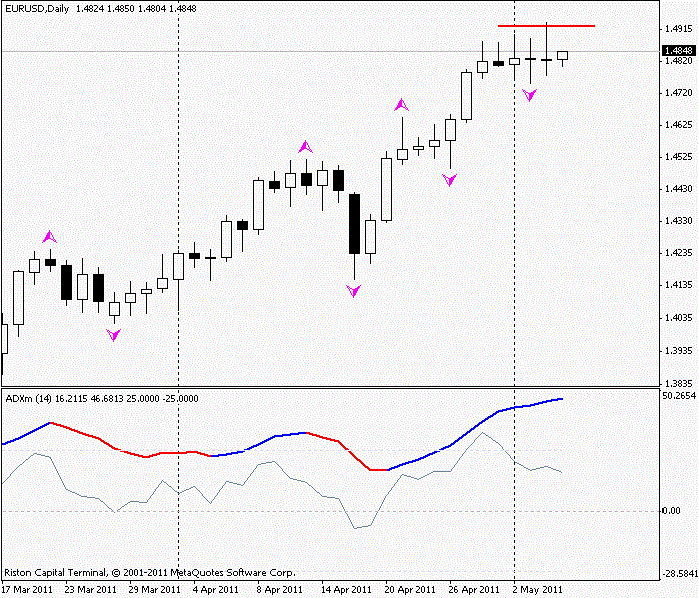The height and width of the screenshot is (598, 699).
Task: Click the 2 May 2011 date label
Action: click(538, 590)
